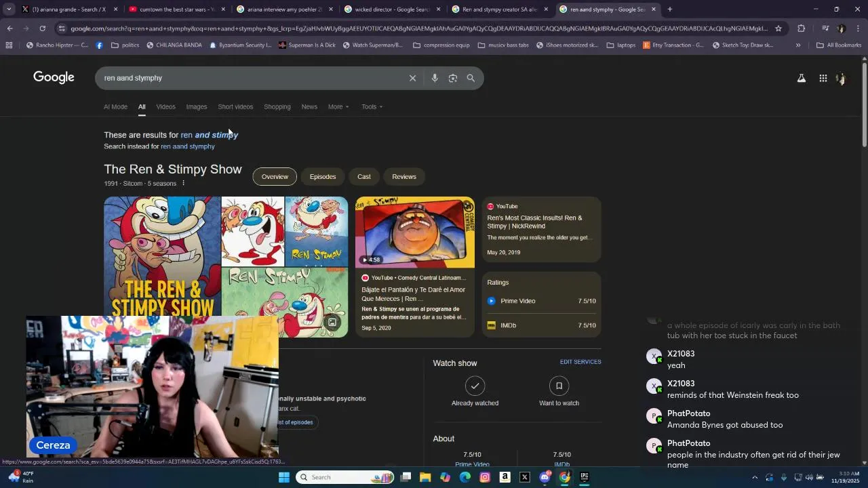Reload the current page
Viewport: 868px width, 488px height.
click(42, 28)
